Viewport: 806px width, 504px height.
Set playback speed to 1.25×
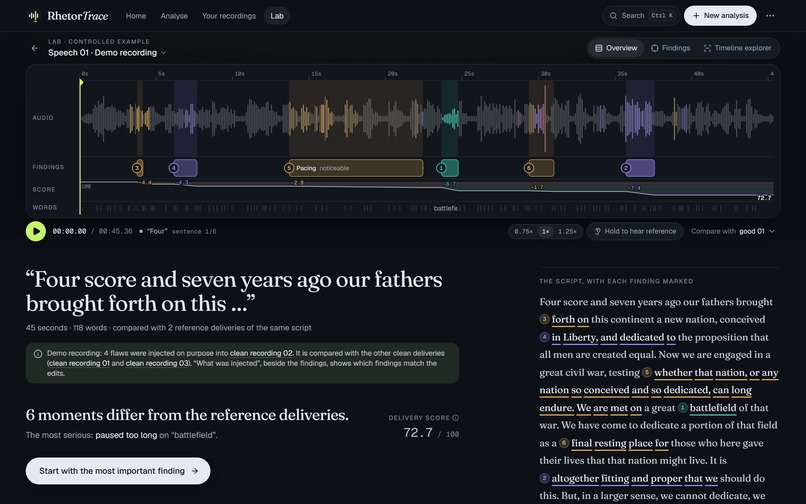click(567, 231)
